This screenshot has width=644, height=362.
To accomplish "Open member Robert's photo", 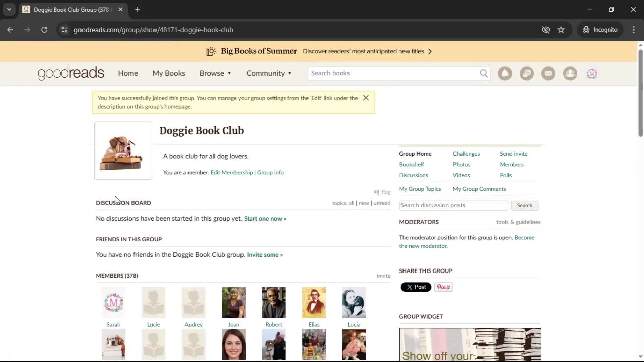I will (x=274, y=302).
